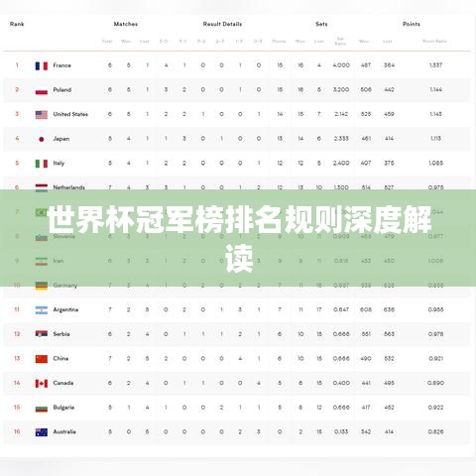
Task: Click rank number 16 for Australia
Action: click(x=17, y=431)
